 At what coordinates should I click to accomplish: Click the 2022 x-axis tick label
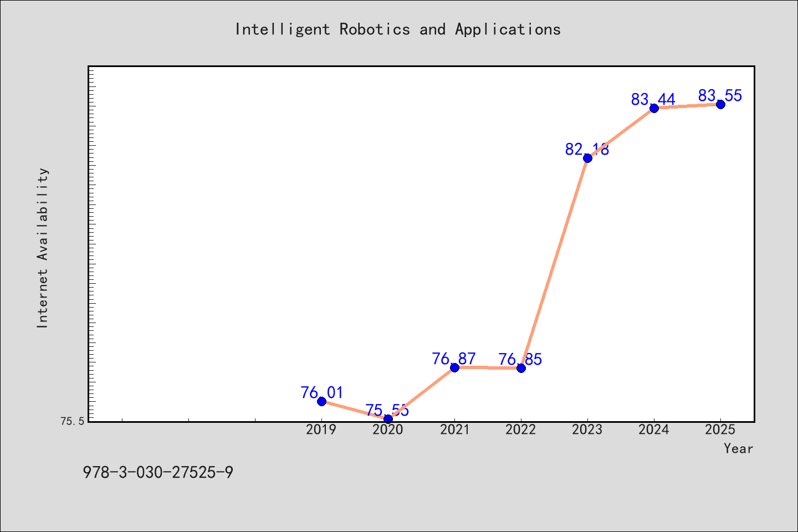click(x=521, y=429)
